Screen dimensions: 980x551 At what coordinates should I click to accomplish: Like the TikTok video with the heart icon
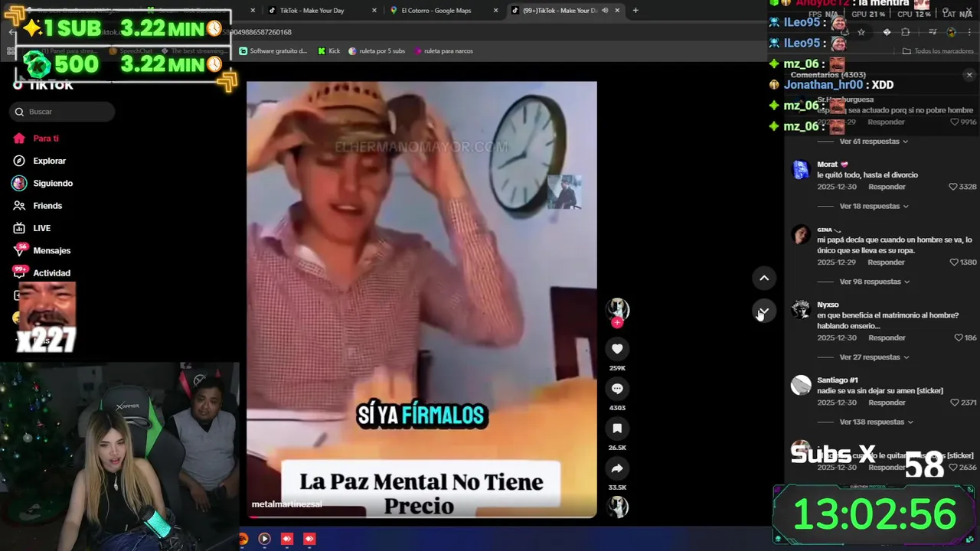[x=617, y=349]
